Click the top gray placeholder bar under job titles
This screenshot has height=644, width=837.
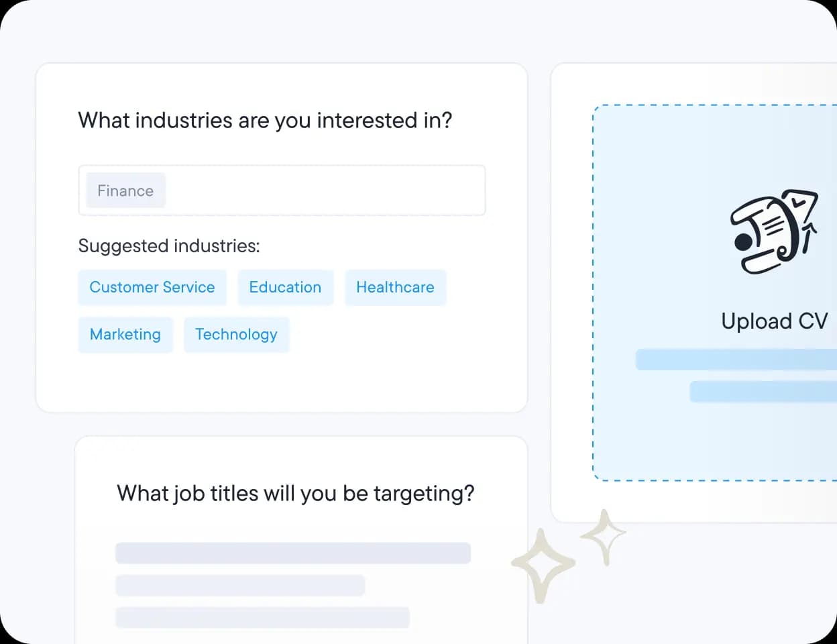[x=293, y=553]
